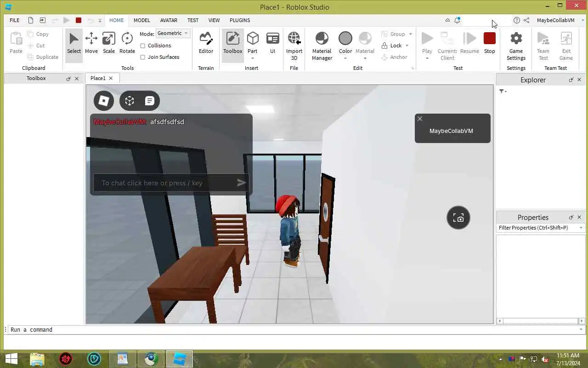Image resolution: width=588 pixels, height=368 pixels.
Task: Collapse the ribbon chevron
Action: [x=447, y=20]
